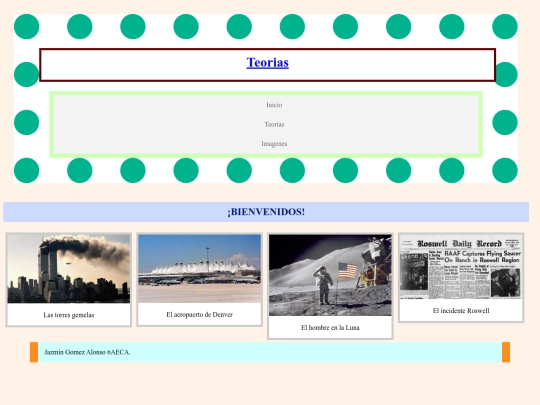This screenshot has height=405, width=540.
Task: Click the caption El incidente Roswell
Action: pos(461,311)
